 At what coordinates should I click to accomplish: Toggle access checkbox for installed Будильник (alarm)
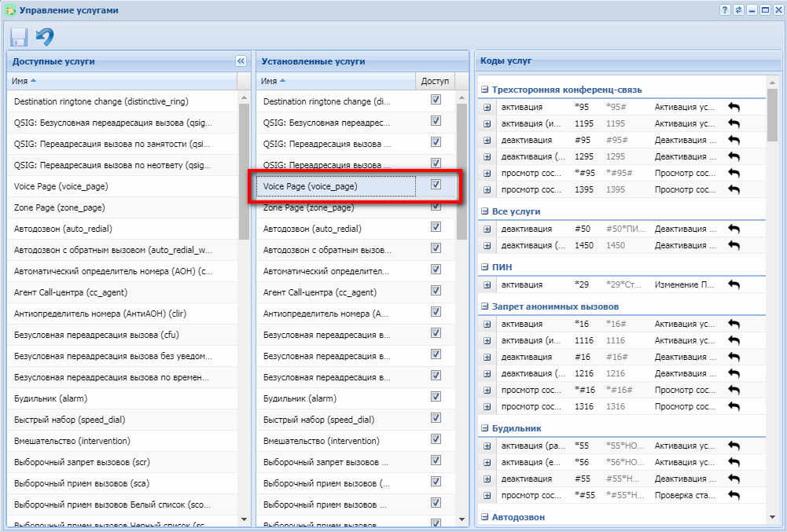tap(436, 398)
